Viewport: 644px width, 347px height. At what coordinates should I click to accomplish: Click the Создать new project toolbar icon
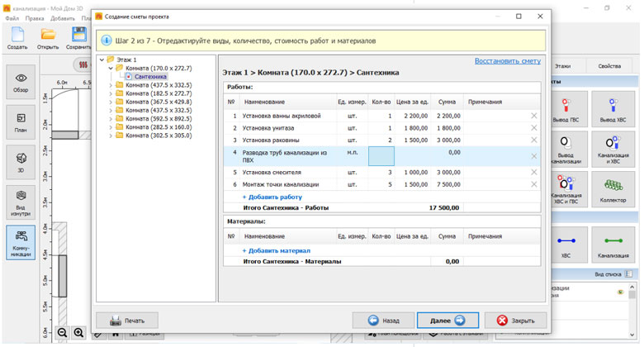17,36
